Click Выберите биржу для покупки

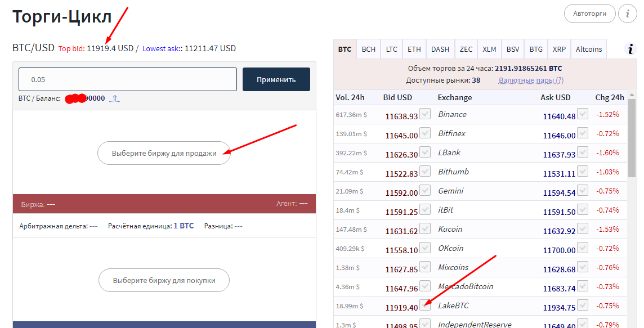[x=164, y=280]
